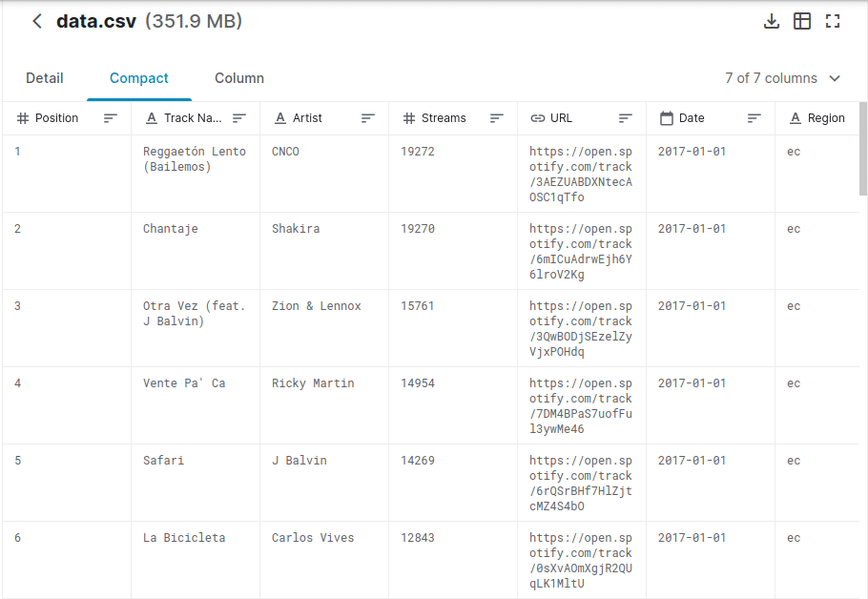
Task: Download the data.csv file
Action: [772, 21]
